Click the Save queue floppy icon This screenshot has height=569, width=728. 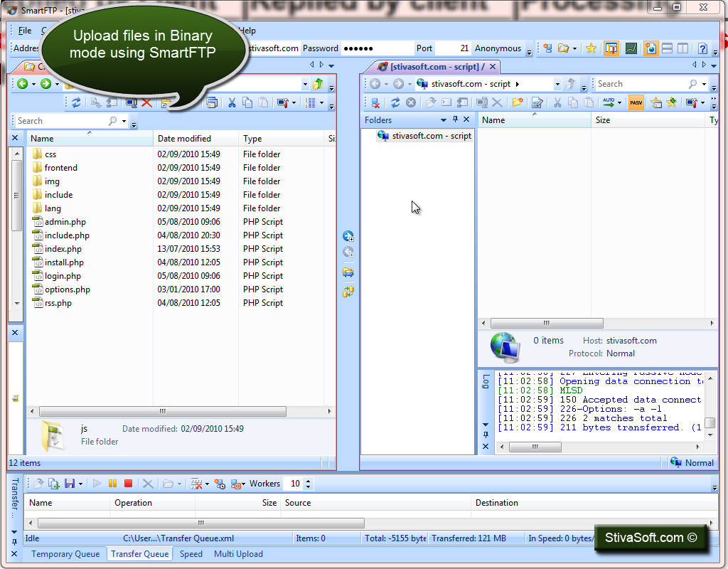click(x=70, y=484)
